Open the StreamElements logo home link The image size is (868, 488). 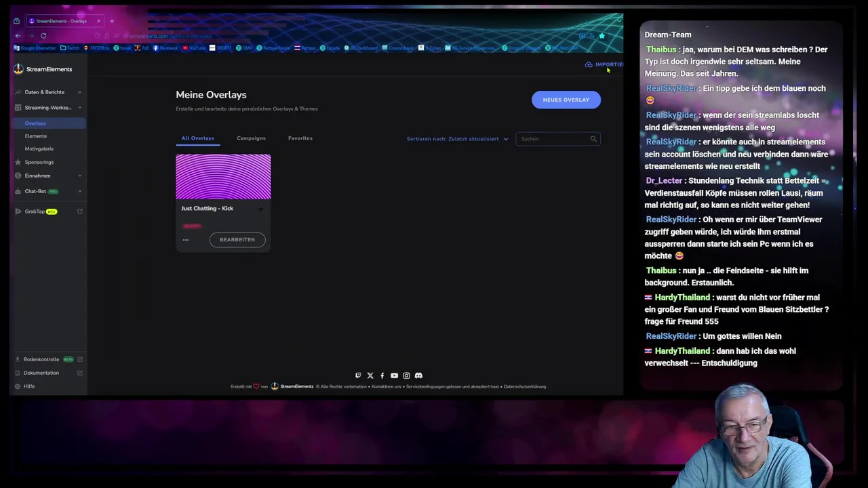tap(43, 69)
